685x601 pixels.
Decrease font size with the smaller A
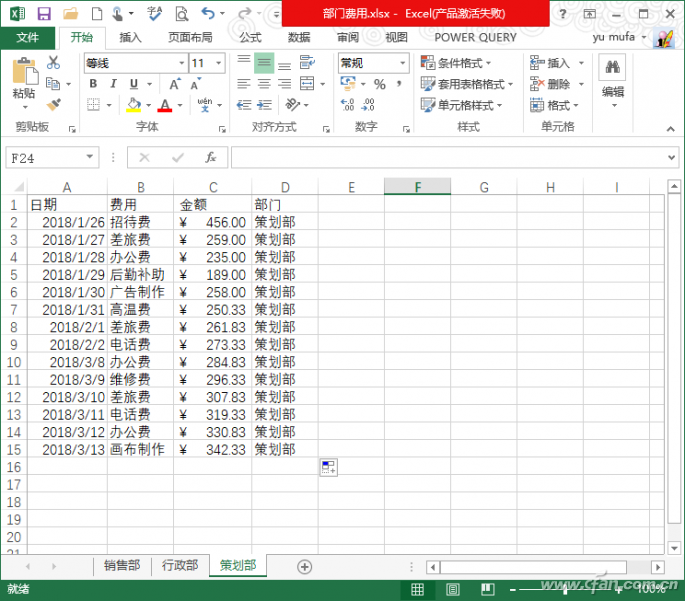point(195,84)
